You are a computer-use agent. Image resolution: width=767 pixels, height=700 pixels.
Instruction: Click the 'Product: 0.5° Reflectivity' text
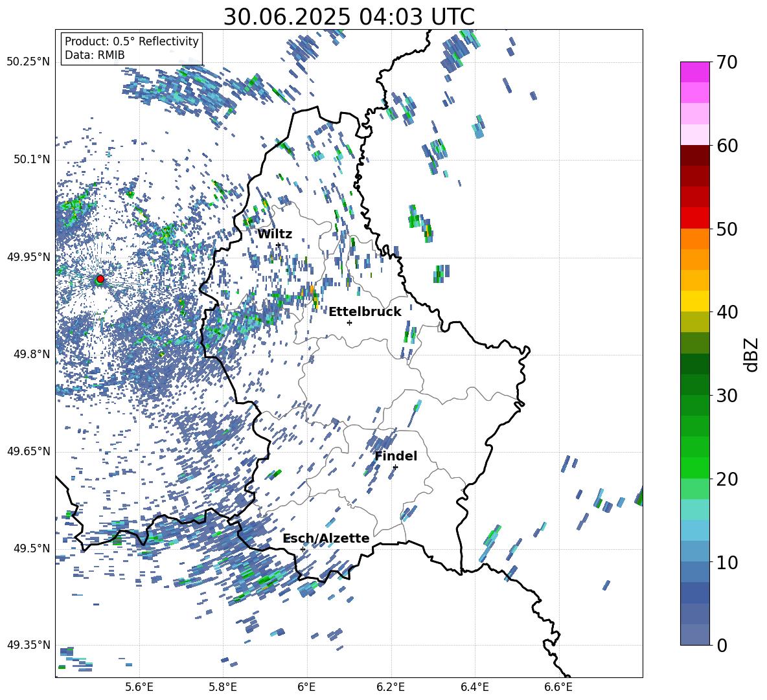tap(132, 41)
